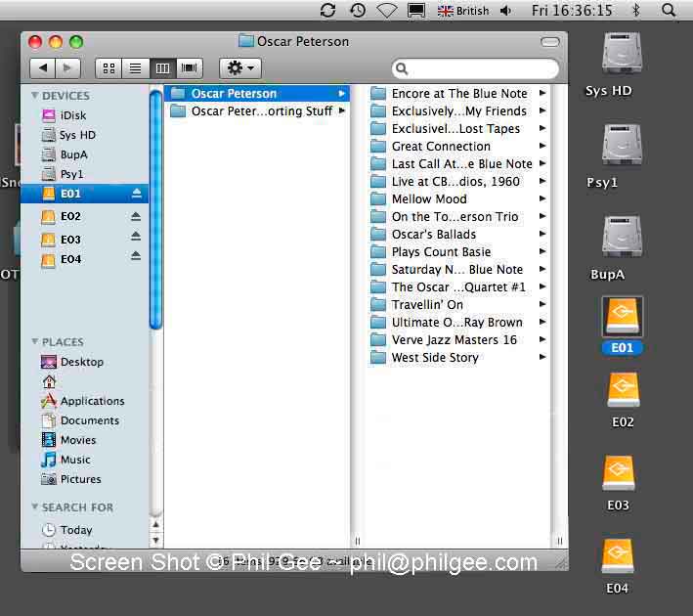Open The Oscar ...Quartet #1 folder

pyautogui.click(x=457, y=287)
